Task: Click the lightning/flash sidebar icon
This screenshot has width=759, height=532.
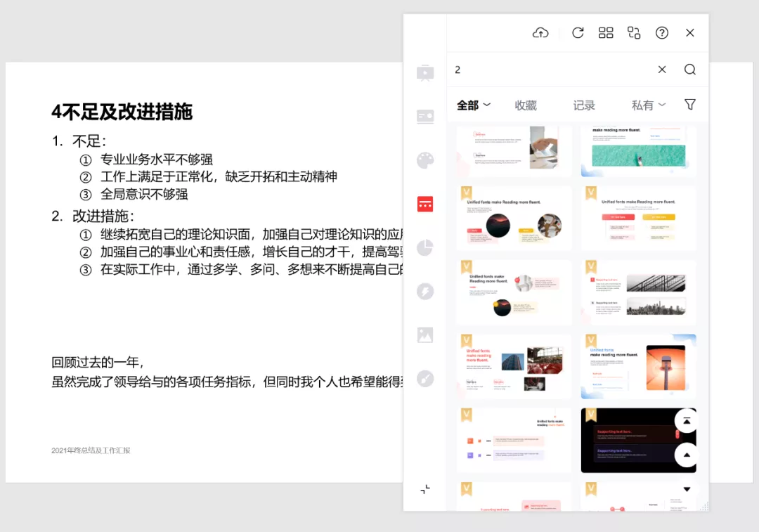Action: click(x=425, y=291)
